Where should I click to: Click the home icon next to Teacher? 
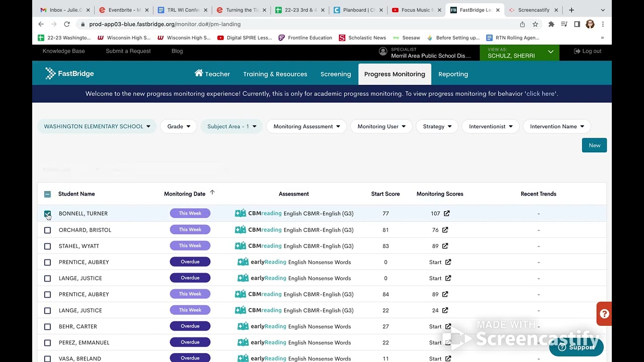click(199, 73)
